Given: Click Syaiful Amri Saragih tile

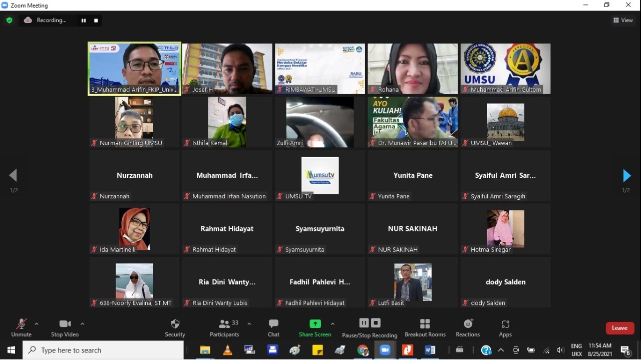Looking at the screenshot, I should [x=505, y=176].
